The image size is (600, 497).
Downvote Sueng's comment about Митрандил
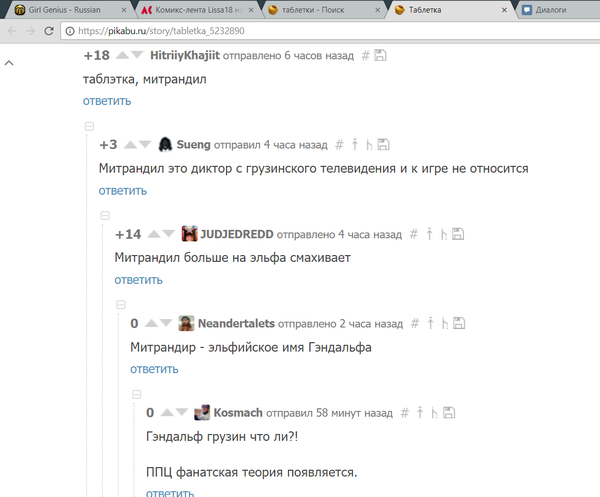pos(145,145)
